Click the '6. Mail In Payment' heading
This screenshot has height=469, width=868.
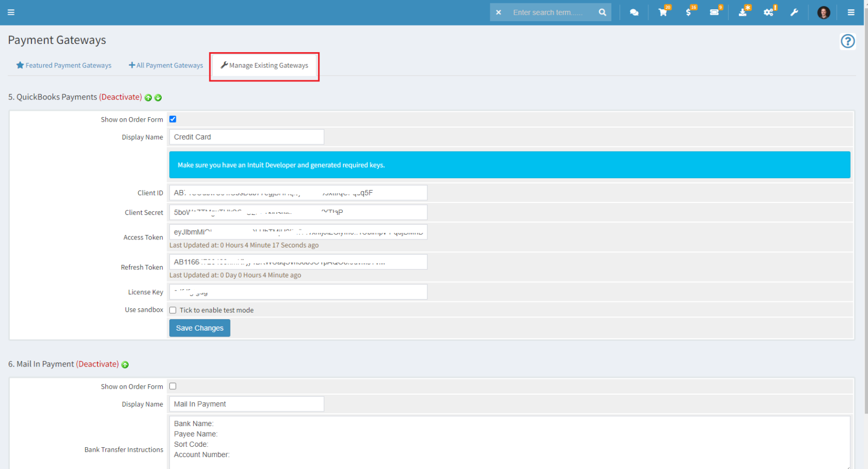(x=41, y=364)
